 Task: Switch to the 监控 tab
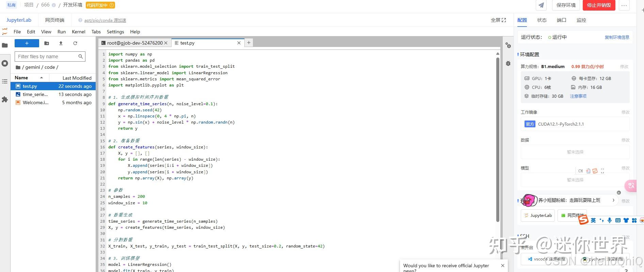[x=581, y=20]
